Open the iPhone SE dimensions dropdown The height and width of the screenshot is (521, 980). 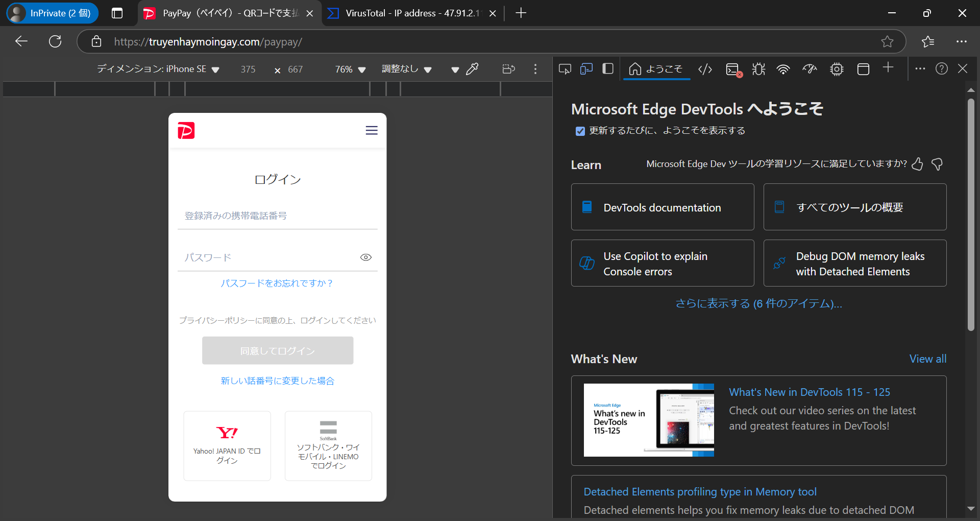click(158, 69)
